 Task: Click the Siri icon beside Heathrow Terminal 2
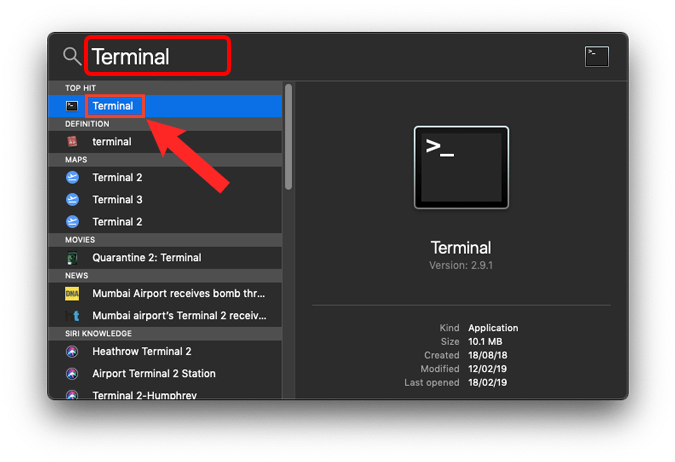[x=72, y=352]
